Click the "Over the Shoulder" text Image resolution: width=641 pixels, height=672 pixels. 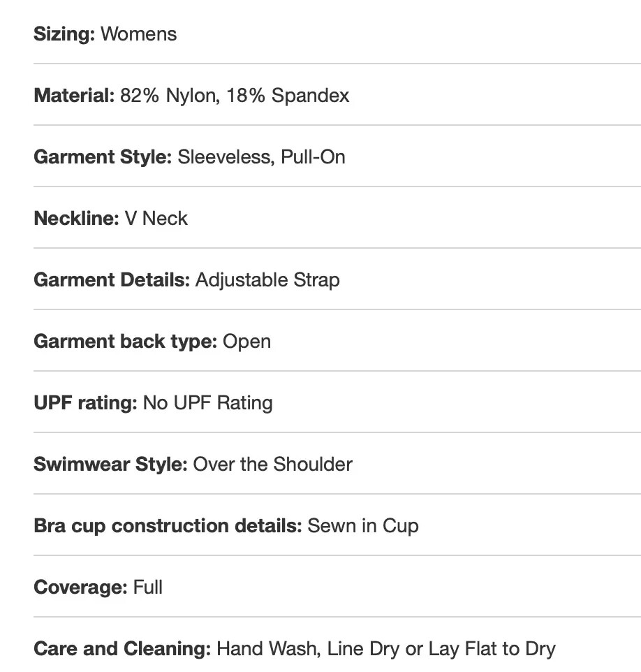(272, 465)
